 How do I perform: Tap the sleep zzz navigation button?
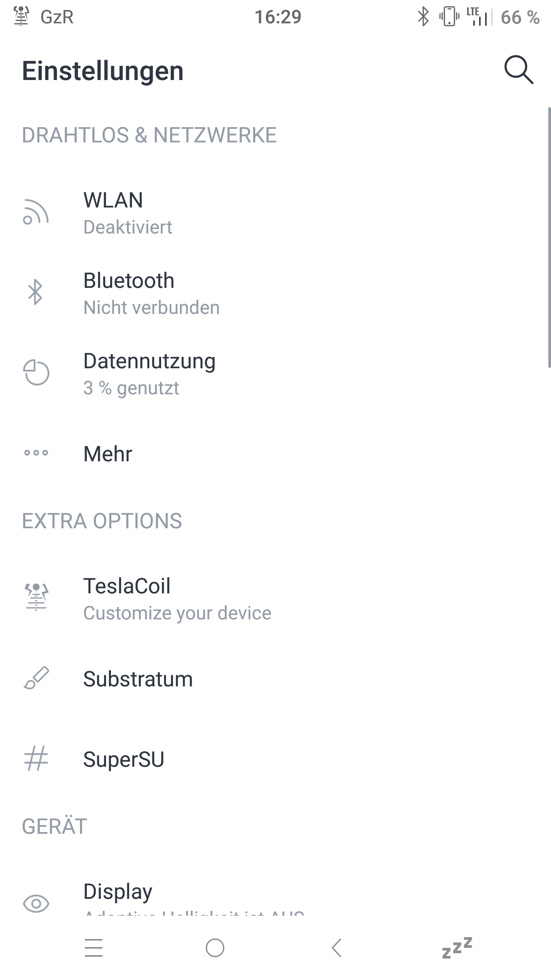[x=457, y=948]
